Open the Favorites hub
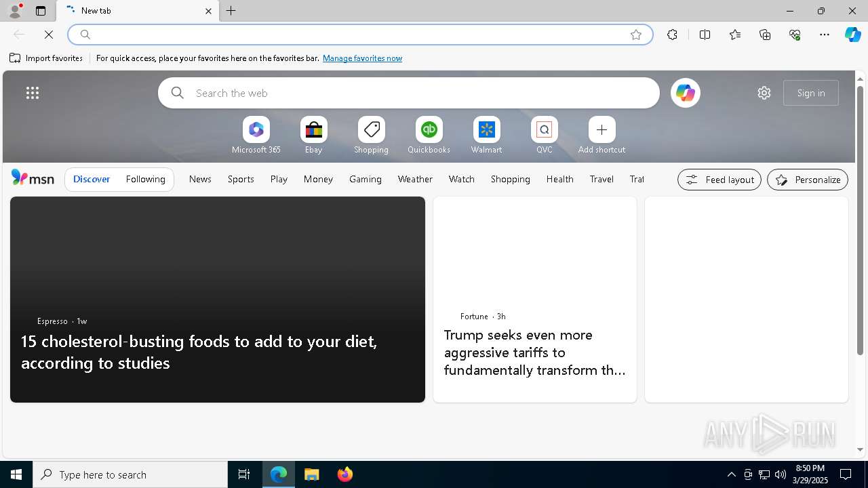The image size is (868, 488). point(735,35)
